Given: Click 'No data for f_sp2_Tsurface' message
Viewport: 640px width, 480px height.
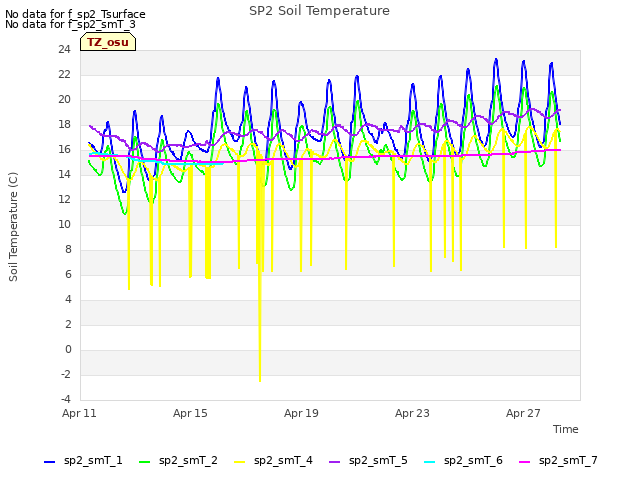Looking at the screenshot, I should tap(75, 14).
